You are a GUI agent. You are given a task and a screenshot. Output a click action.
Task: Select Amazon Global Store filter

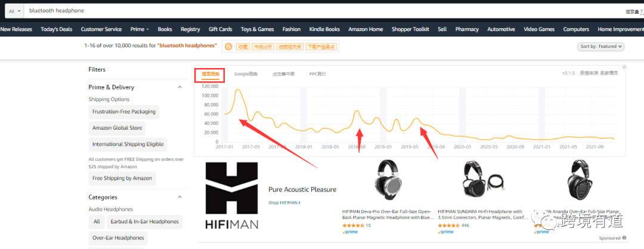pyautogui.click(x=117, y=128)
